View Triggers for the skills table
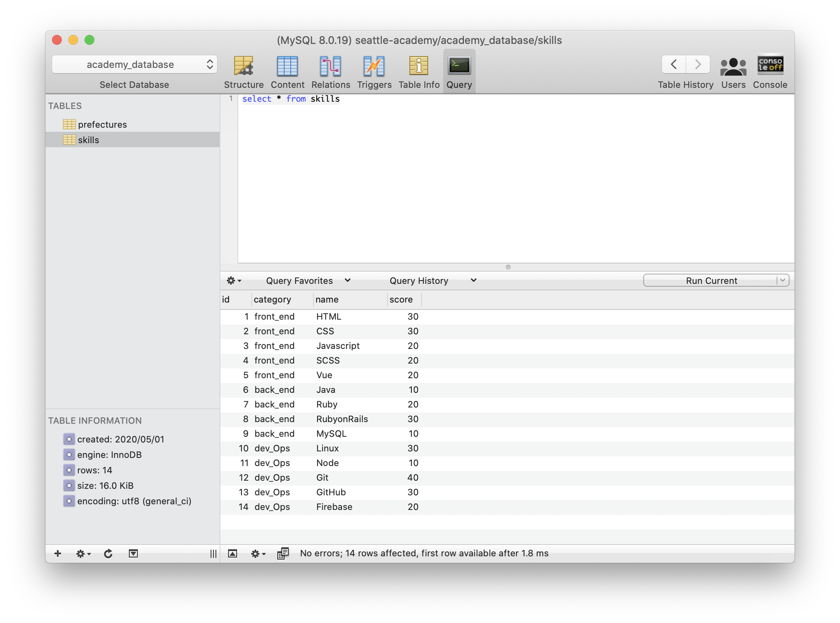The width and height of the screenshot is (840, 623). coord(374,71)
